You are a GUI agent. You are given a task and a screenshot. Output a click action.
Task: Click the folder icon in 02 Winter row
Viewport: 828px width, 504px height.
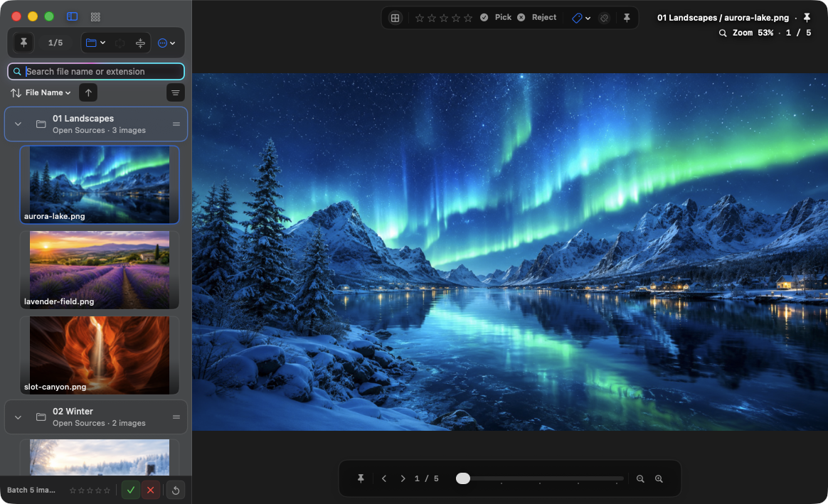click(41, 417)
